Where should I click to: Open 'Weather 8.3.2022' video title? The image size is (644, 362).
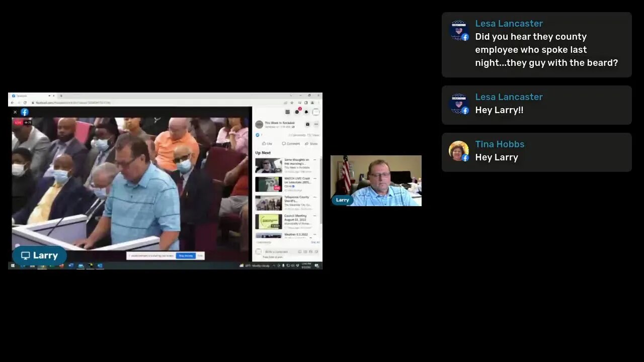click(296, 234)
